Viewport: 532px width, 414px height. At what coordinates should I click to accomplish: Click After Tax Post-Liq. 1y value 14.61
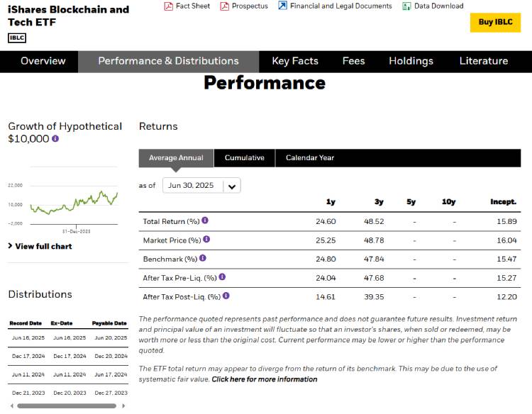(x=326, y=297)
